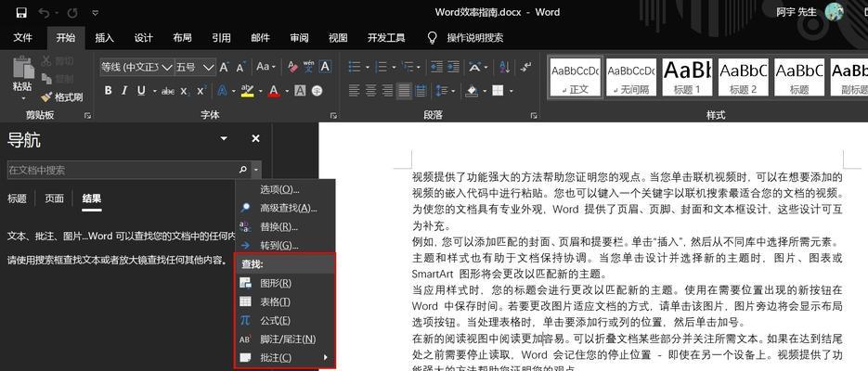Select 高级查找(A)... menu entry
This screenshot has width=868, height=371.
[x=285, y=208]
